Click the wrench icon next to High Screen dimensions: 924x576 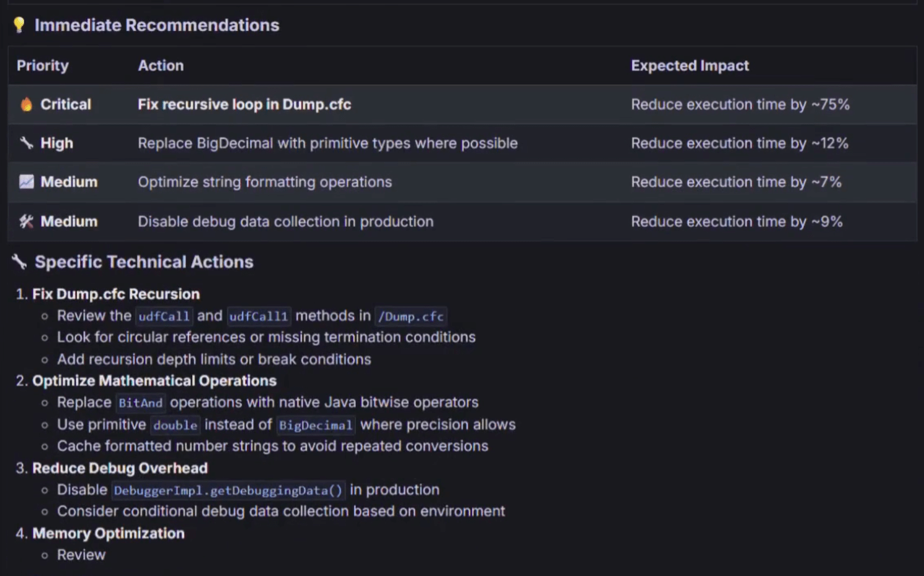[26, 143]
